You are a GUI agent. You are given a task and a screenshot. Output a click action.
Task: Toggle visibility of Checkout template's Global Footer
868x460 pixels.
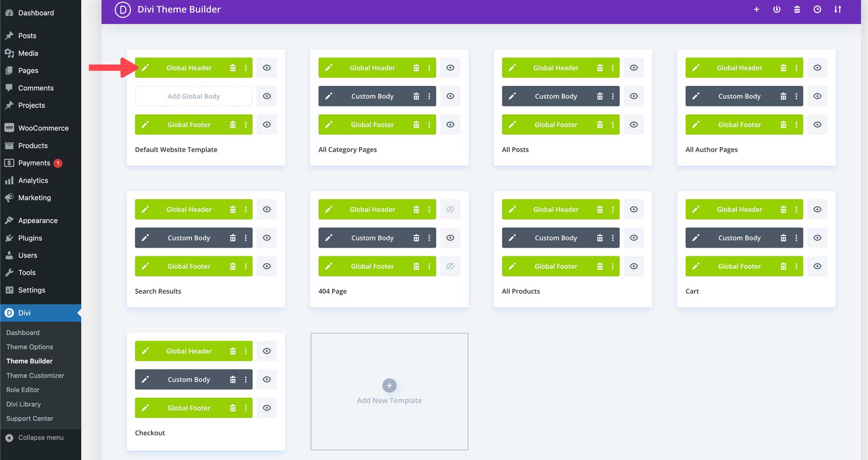tap(267, 407)
